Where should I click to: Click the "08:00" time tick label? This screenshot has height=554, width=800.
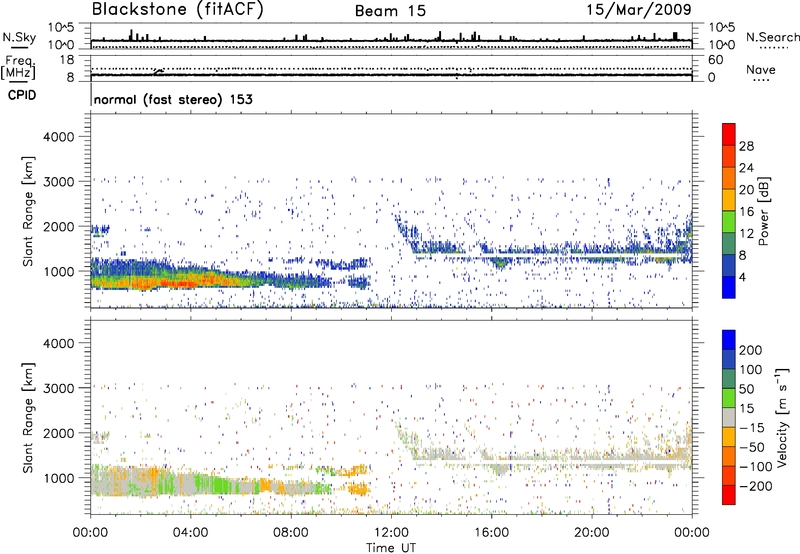pos(291,533)
